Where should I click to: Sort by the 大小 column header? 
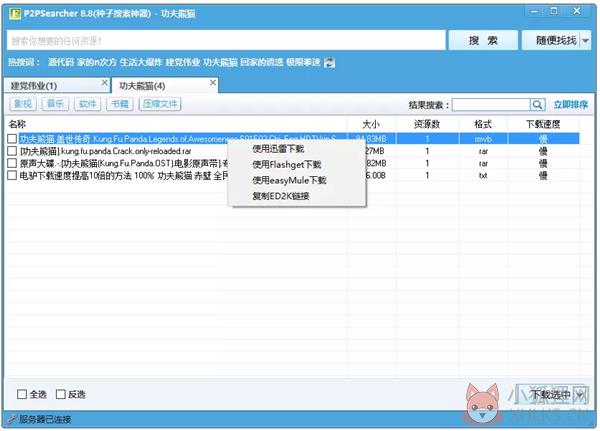click(371, 124)
